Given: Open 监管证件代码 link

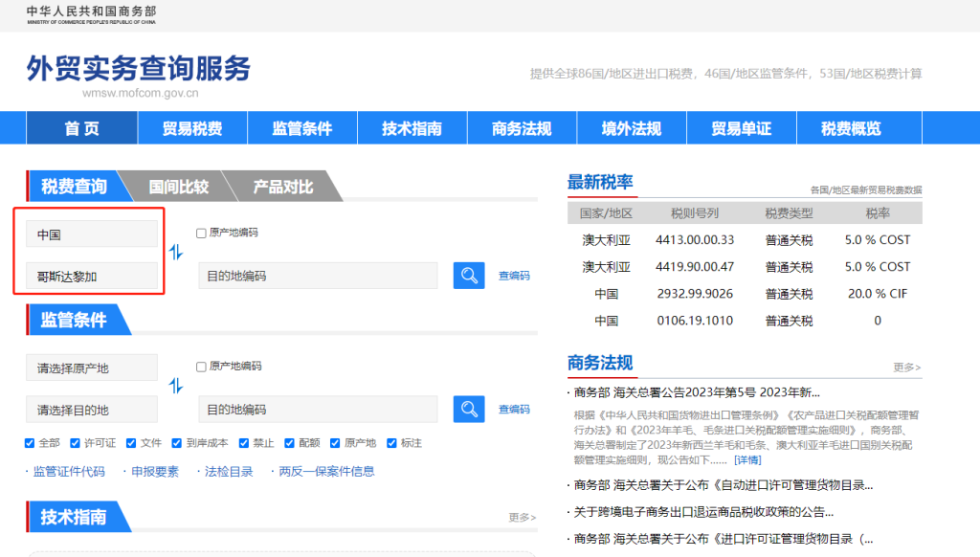Looking at the screenshot, I should click(69, 472).
